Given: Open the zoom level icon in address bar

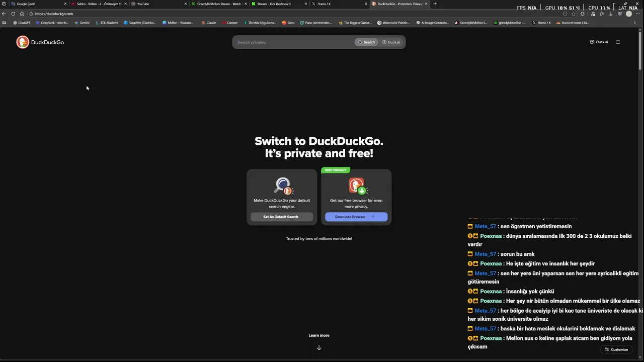Looking at the screenshot, I should [565, 14].
